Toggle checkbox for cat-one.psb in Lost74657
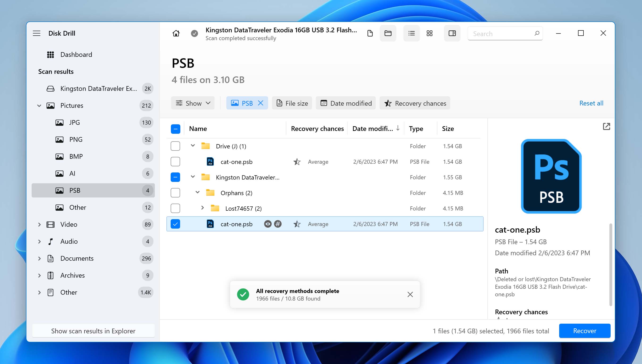Image resolution: width=642 pixels, height=364 pixels. pyautogui.click(x=175, y=224)
